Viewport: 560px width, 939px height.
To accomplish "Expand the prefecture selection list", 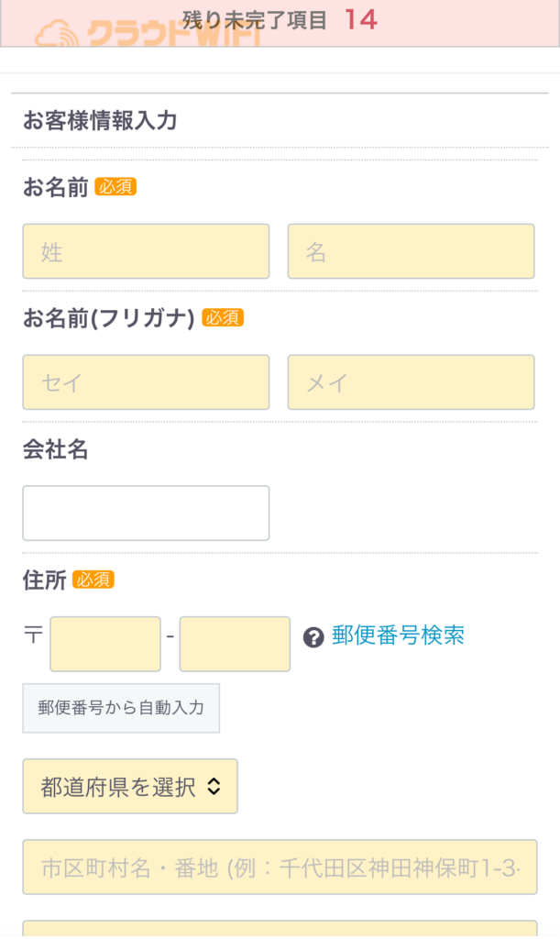I will (x=129, y=786).
